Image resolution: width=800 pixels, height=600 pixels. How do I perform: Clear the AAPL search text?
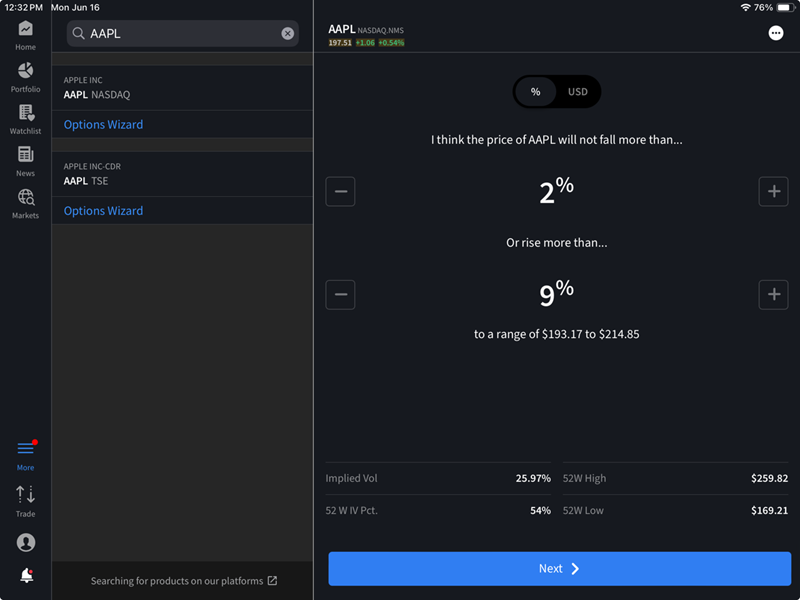(288, 34)
